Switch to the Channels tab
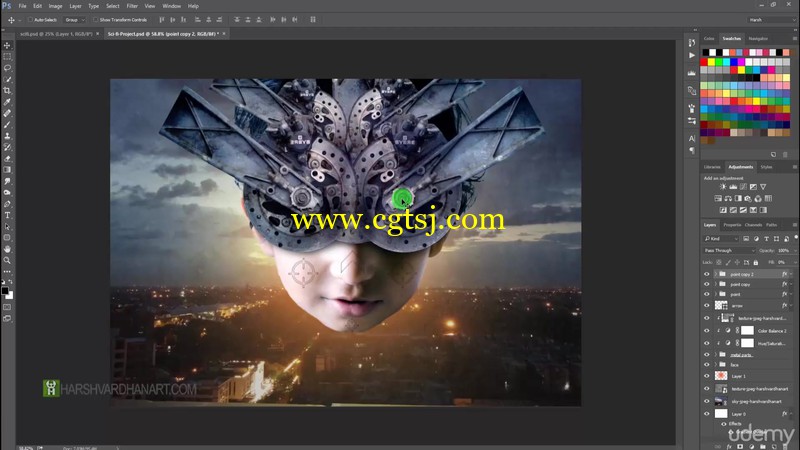 [x=753, y=225]
